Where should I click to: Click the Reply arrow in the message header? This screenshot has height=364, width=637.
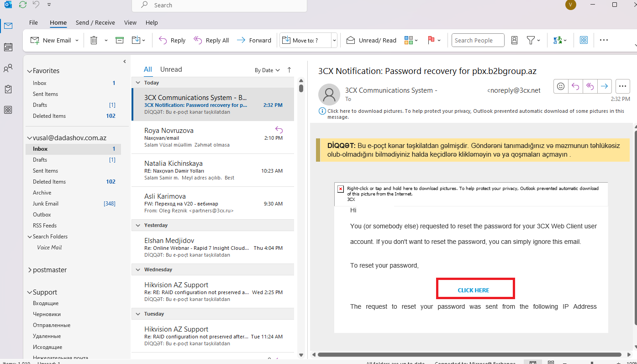(x=575, y=86)
